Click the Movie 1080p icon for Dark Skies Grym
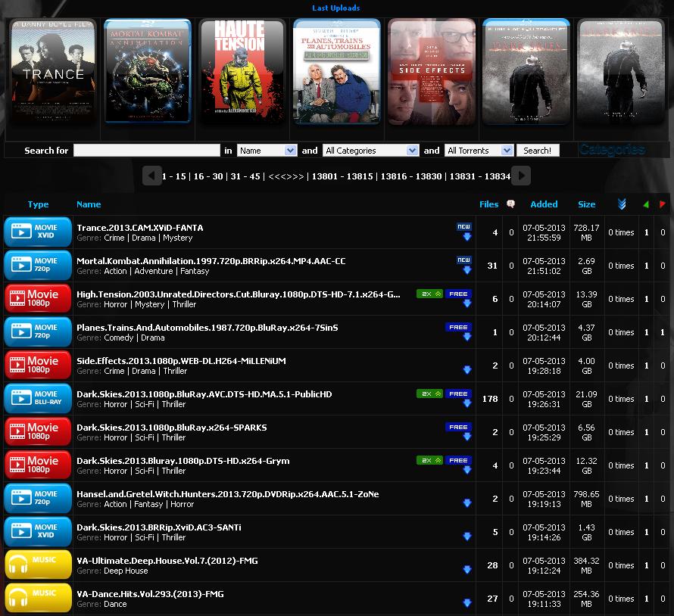This screenshot has width=674, height=616. click(38, 465)
